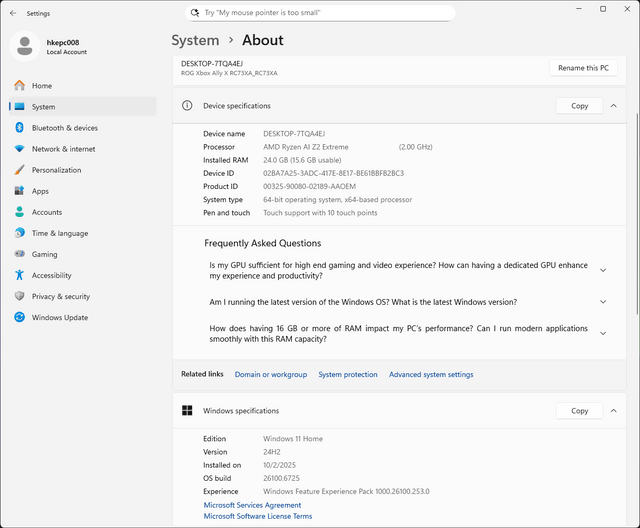The height and width of the screenshot is (528, 640).
Task: Select Accounts in the sidebar
Action: (82, 212)
